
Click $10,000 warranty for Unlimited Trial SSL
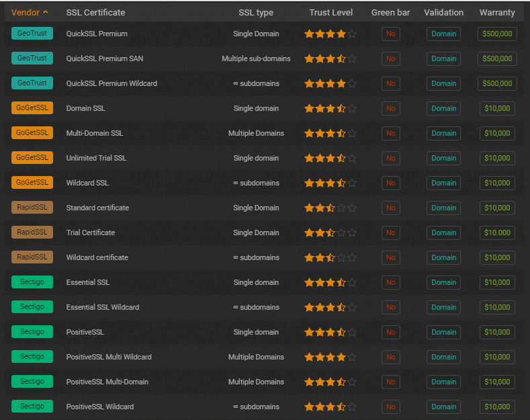(497, 158)
